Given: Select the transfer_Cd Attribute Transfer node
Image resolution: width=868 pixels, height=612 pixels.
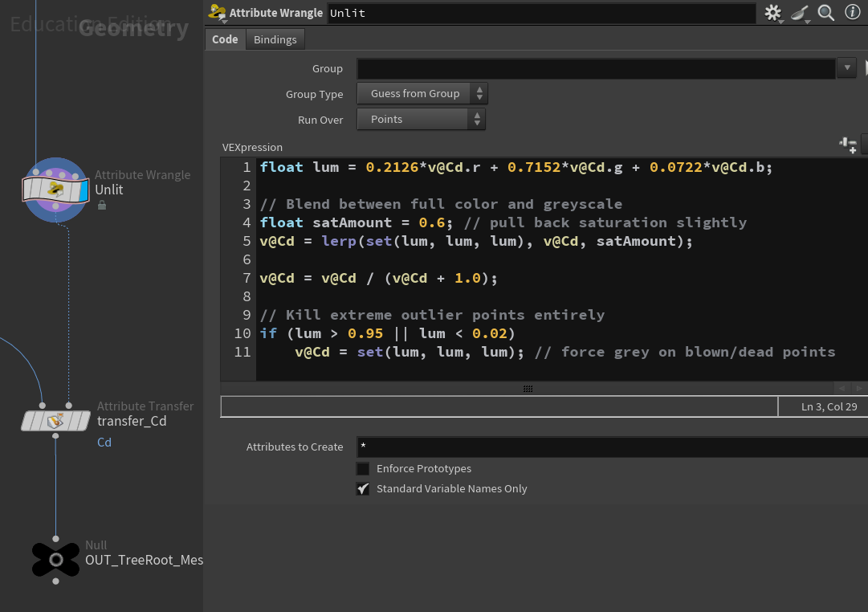Looking at the screenshot, I should (x=55, y=420).
